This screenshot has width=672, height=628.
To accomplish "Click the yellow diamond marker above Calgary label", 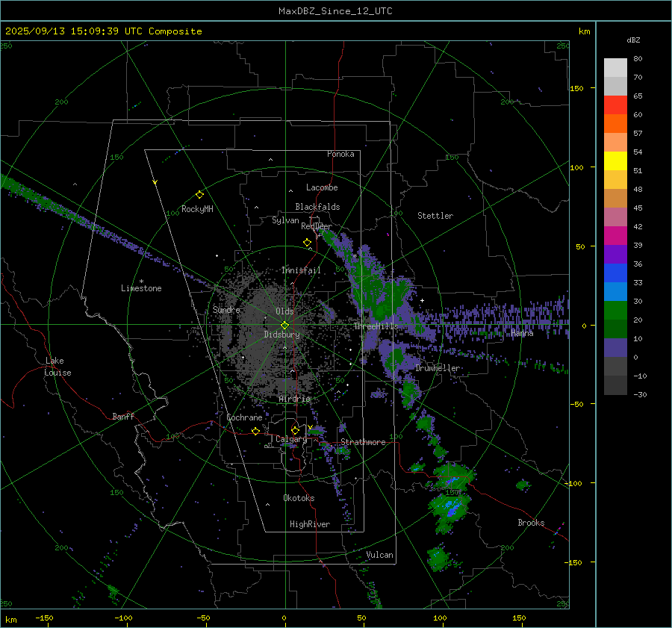I will pyautogui.click(x=295, y=430).
